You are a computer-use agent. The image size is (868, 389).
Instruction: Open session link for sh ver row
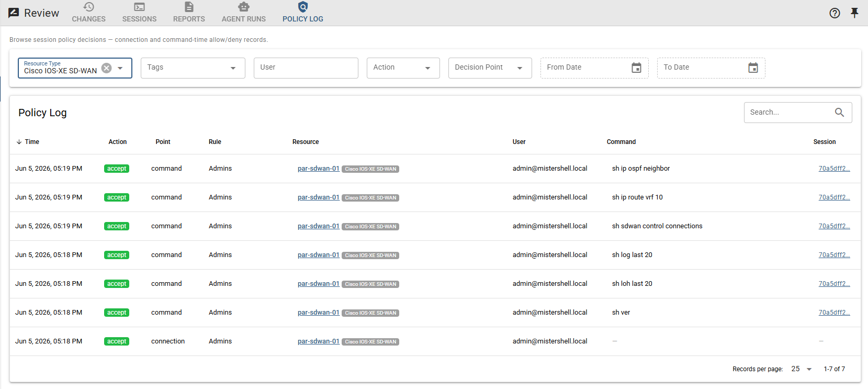[x=834, y=313]
